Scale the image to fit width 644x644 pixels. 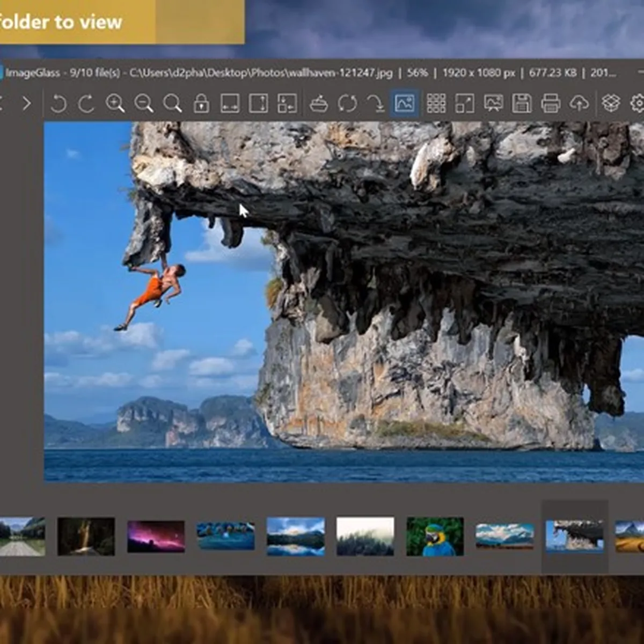pyautogui.click(x=230, y=103)
